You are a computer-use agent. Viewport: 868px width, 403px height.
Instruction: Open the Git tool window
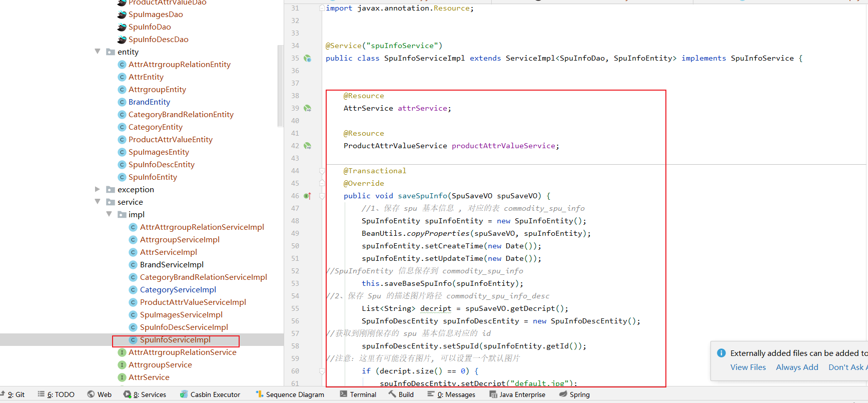click(13, 394)
